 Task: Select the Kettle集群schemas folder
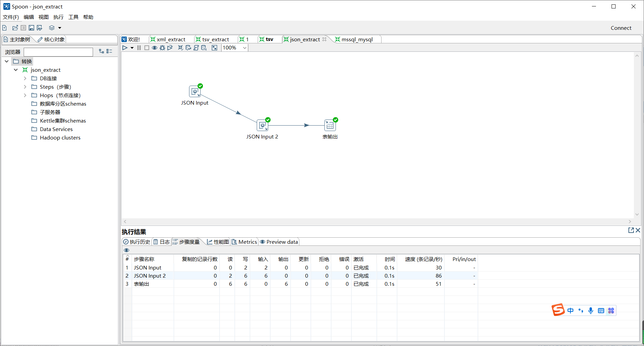click(59, 121)
